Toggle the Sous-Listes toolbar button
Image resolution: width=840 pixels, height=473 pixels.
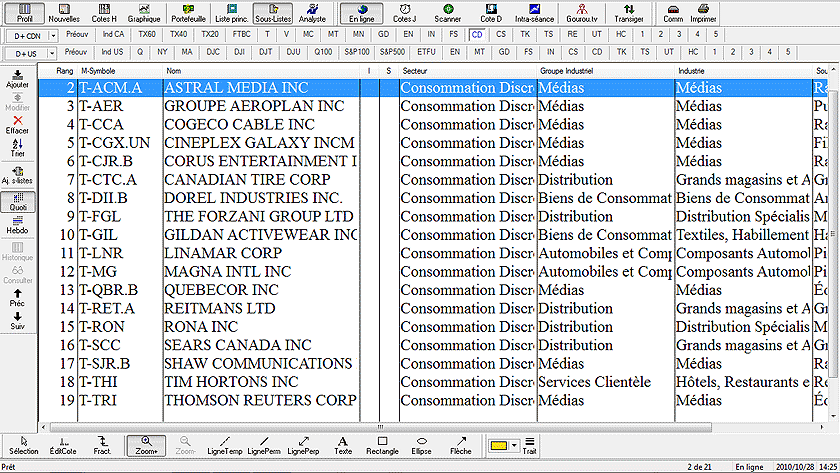273,13
